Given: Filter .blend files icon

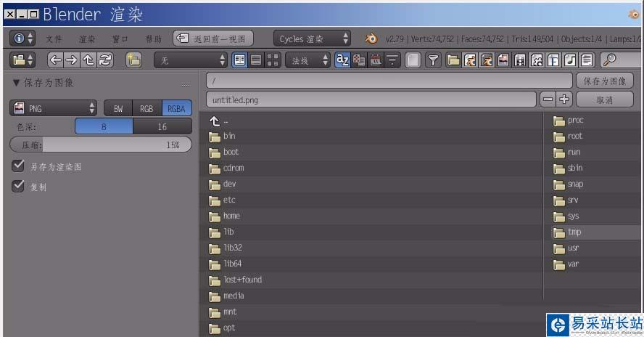Looking at the screenshot, I should point(470,60).
